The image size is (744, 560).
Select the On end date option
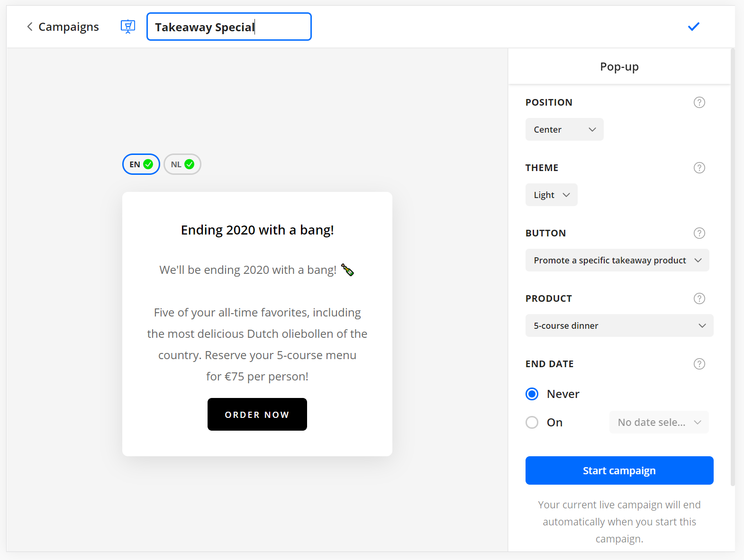[x=532, y=423]
